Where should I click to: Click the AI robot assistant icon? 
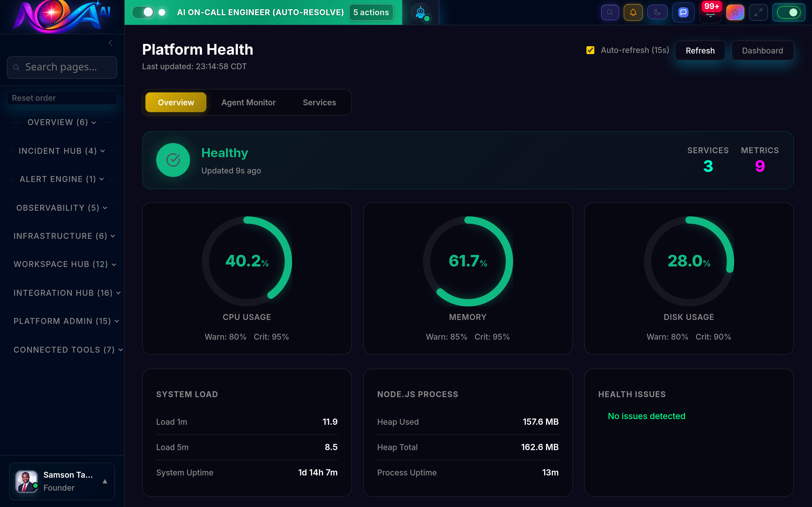click(420, 12)
